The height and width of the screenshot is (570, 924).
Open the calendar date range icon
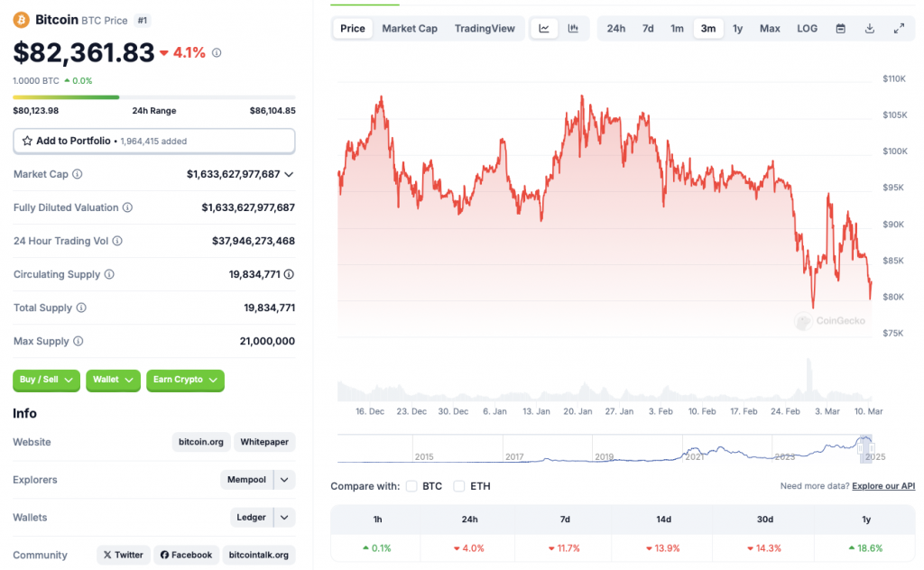[x=841, y=28]
